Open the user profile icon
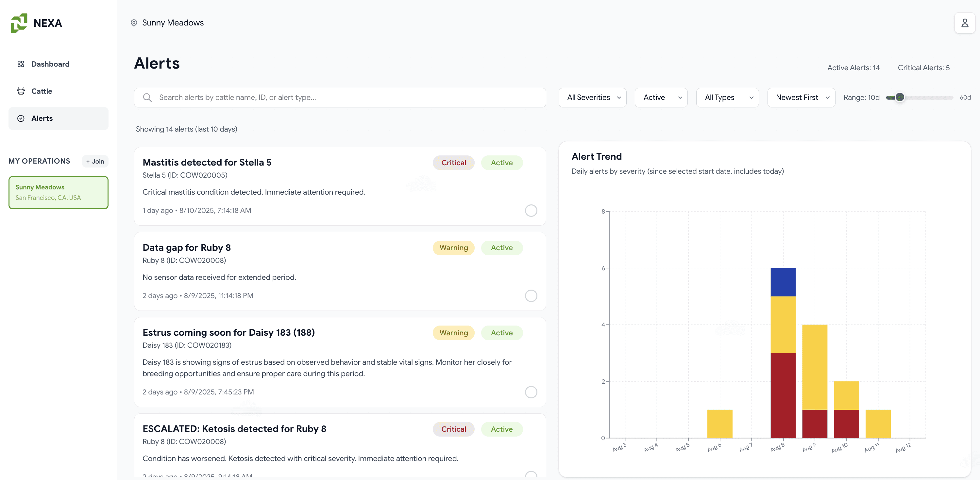 (964, 23)
